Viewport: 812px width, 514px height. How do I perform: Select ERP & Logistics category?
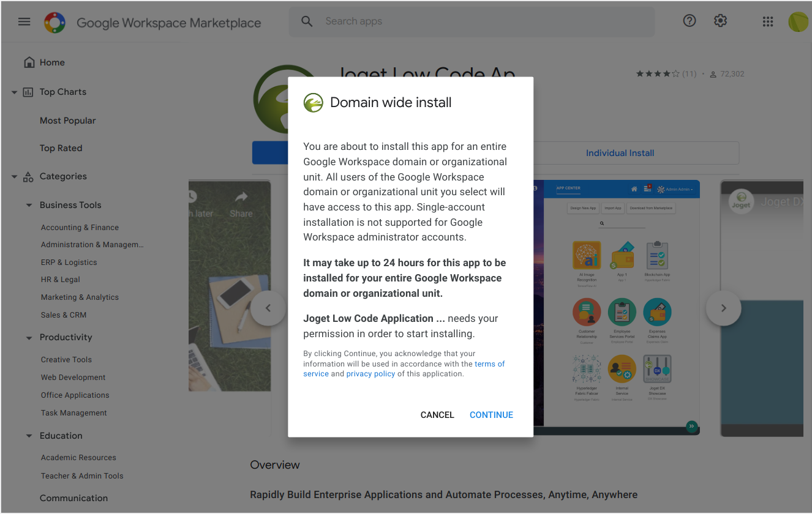pos(69,263)
